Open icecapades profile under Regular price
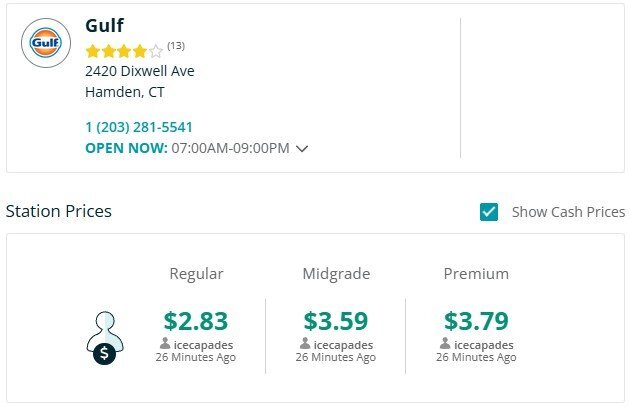This screenshot has height=413, width=630. click(x=203, y=344)
